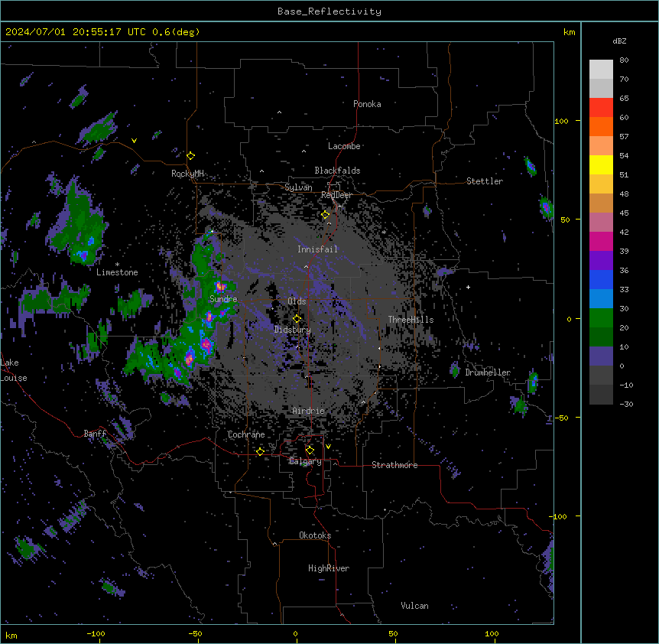Click the Strathmore label

tap(394, 465)
